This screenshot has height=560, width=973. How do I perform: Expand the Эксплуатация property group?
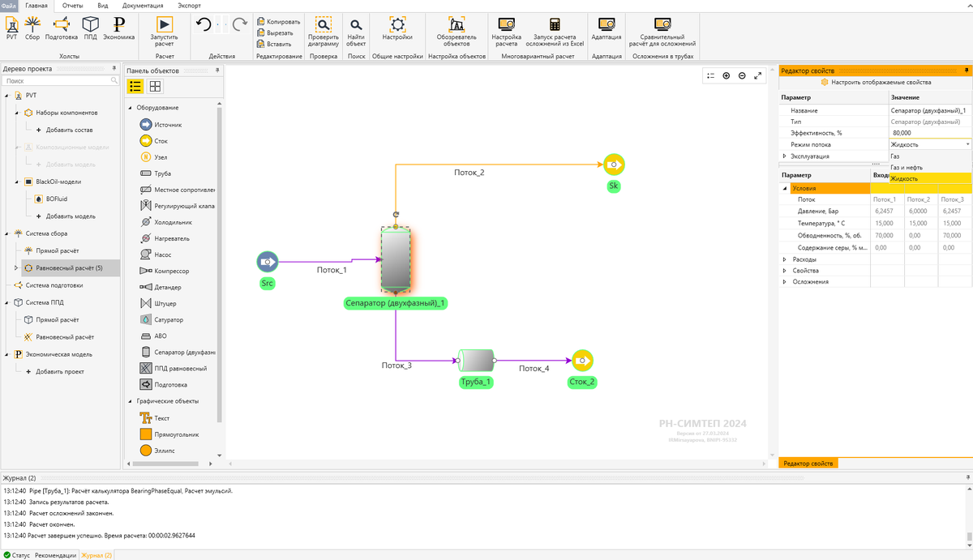(784, 156)
